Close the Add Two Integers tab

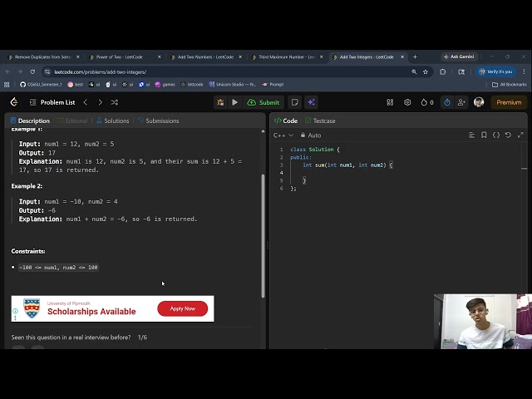point(402,57)
